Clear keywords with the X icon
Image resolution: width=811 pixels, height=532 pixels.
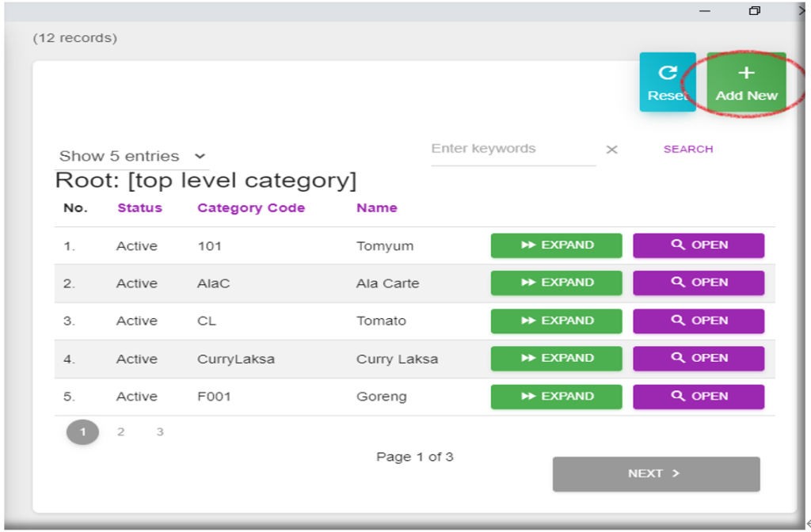point(611,150)
